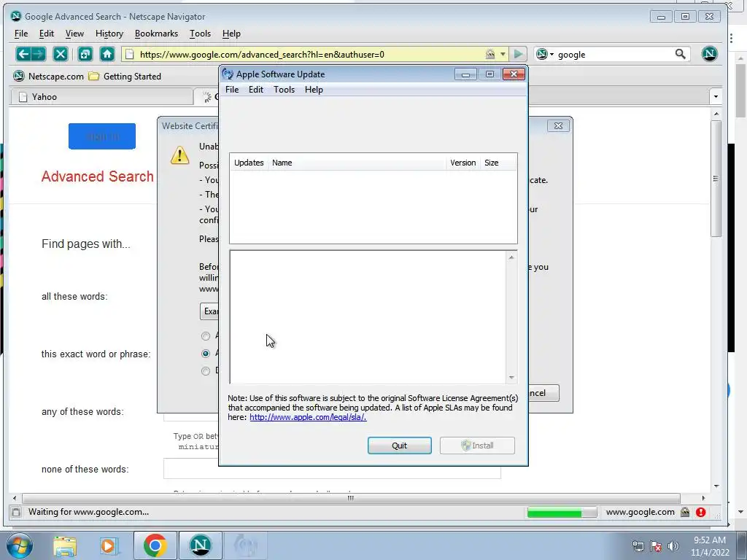
Task: Click the taskbar clock showing 9:52 AM
Action: pyautogui.click(x=710, y=545)
